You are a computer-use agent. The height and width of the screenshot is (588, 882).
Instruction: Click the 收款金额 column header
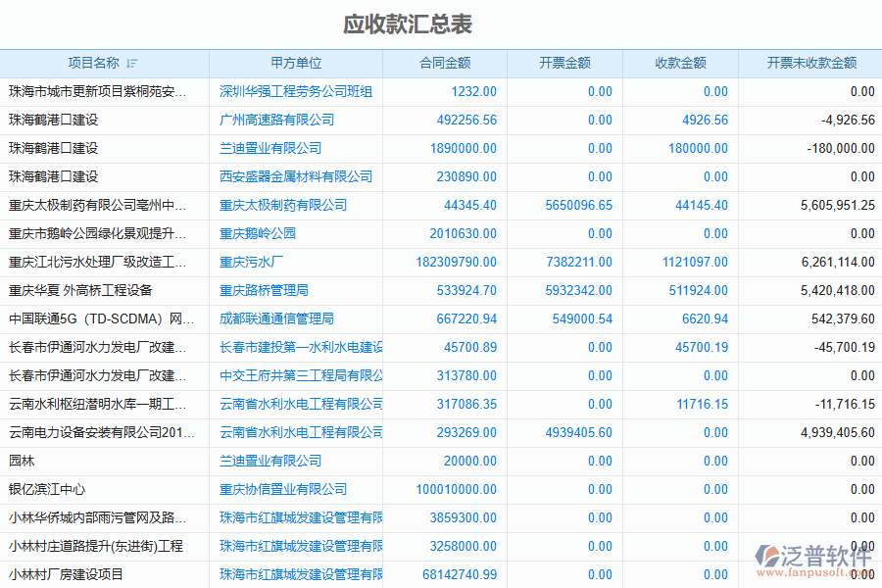click(680, 63)
